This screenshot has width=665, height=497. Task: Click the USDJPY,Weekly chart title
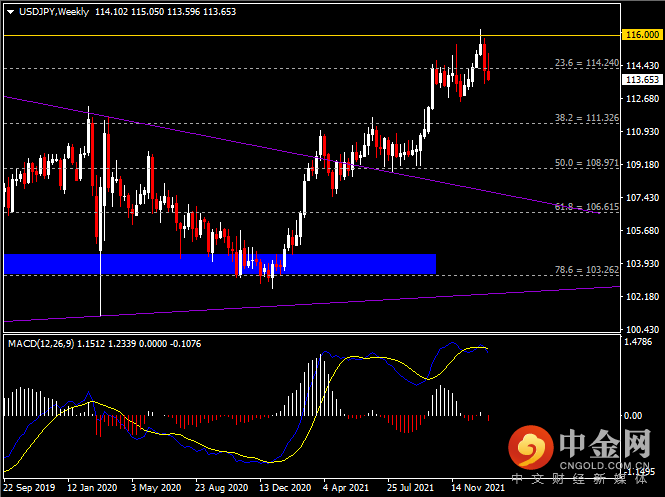pyautogui.click(x=54, y=12)
